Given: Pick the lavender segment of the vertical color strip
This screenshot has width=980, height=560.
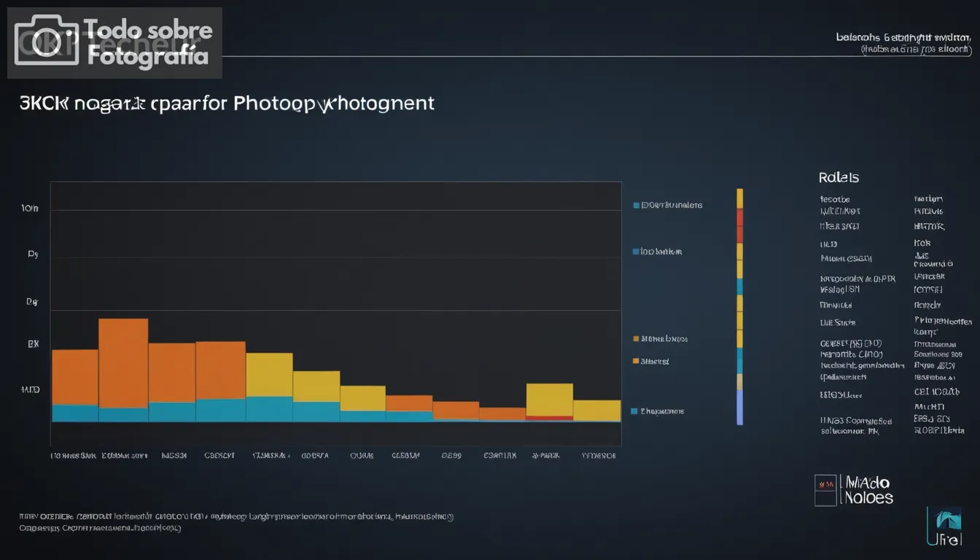Looking at the screenshot, I should coord(739,408).
